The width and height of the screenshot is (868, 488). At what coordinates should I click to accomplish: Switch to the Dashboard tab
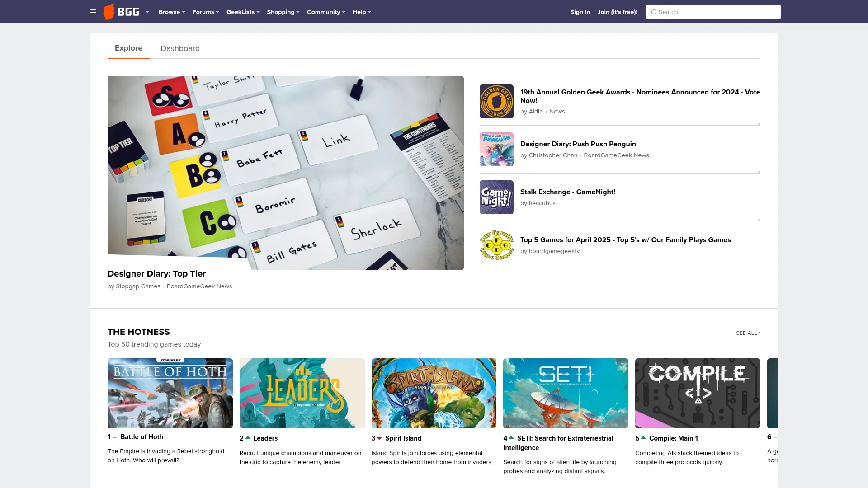[180, 49]
